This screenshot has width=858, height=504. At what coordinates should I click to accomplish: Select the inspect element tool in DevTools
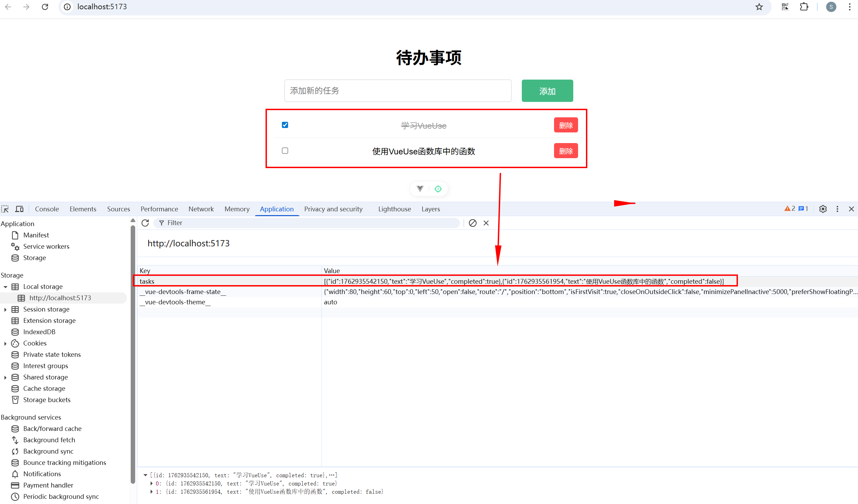5,209
